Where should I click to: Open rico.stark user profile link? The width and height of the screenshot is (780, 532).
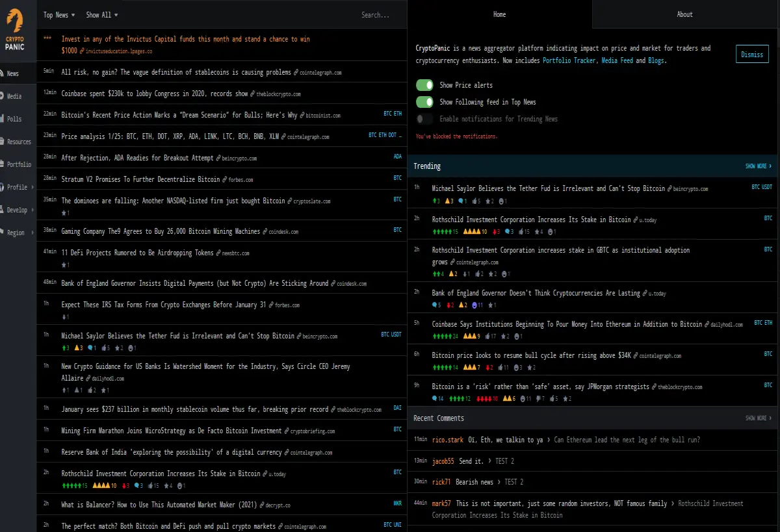(x=448, y=440)
